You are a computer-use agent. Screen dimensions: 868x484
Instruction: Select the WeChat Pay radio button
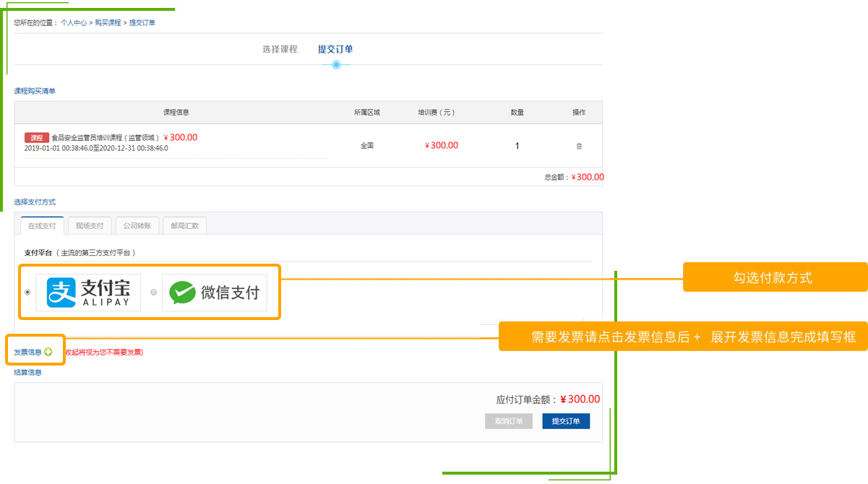point(153,293)
